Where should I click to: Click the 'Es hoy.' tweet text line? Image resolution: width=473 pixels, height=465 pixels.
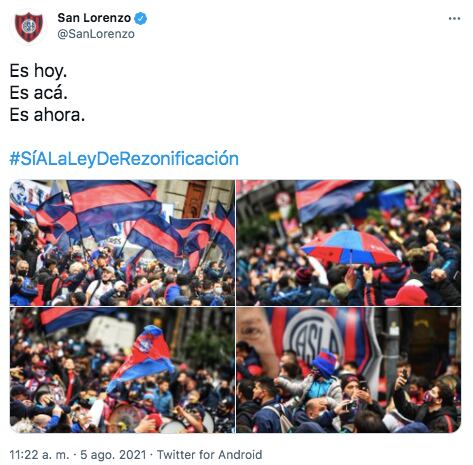(38, 71)
